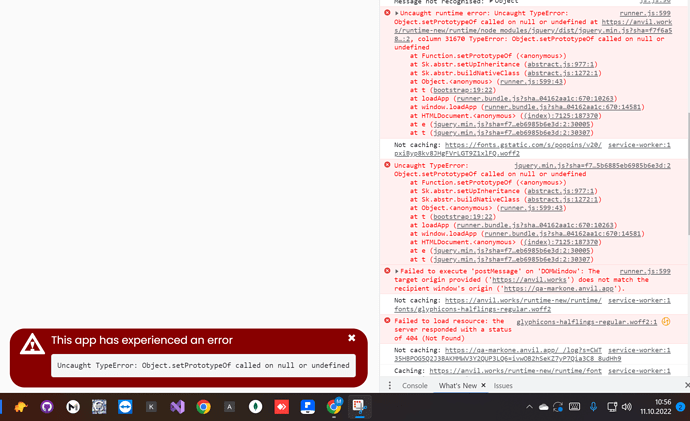
Task: Open network settings tray icon
Action: [x=612, y=407]
